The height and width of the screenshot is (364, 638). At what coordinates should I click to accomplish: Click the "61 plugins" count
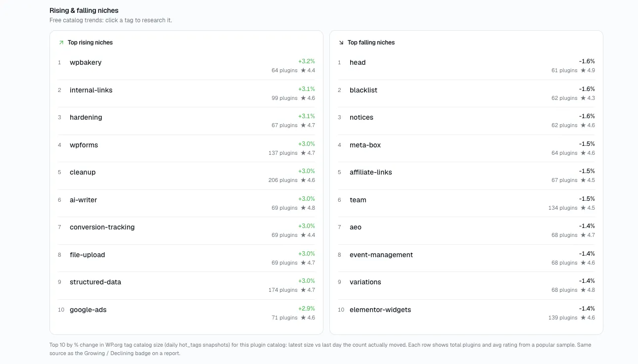[564, 70]
